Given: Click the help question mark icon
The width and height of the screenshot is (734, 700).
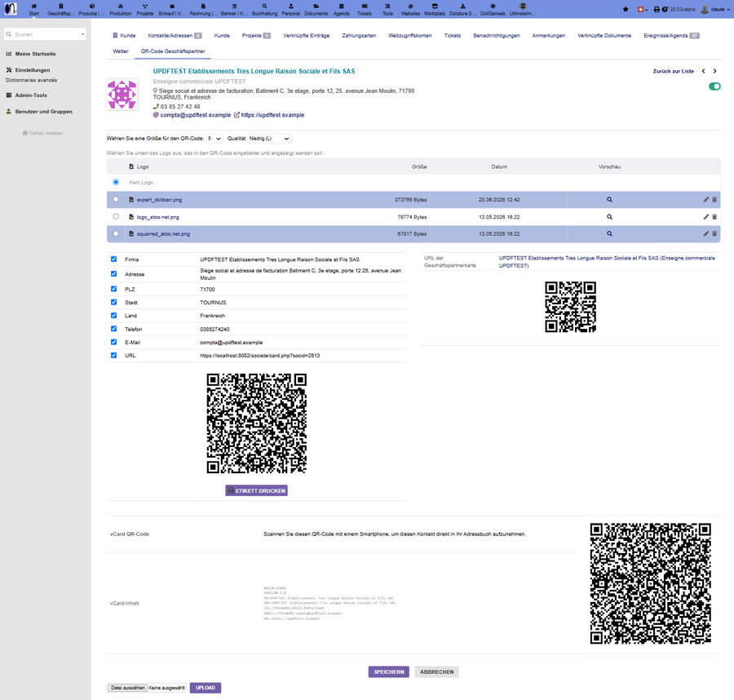Looking at the screenshot, I should click(665, 9).
